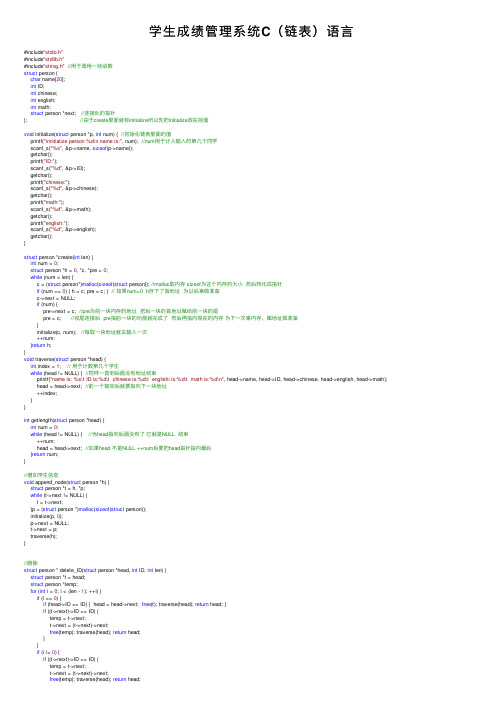Click the initialize(p, 0); call line
This screenshot has height=713, width=504.
[46, 516]
